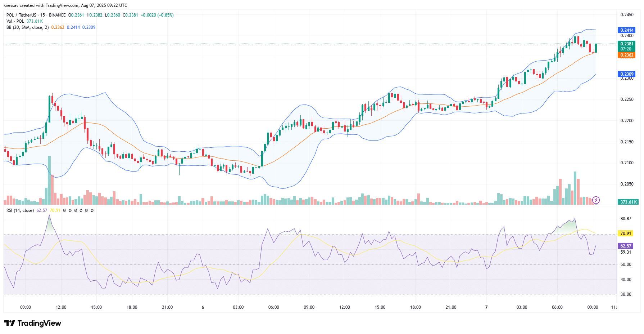Click the orange 0.2362 BB basis value in legend
The width and height of the screenshot is (644, 334).
point(58,27)
